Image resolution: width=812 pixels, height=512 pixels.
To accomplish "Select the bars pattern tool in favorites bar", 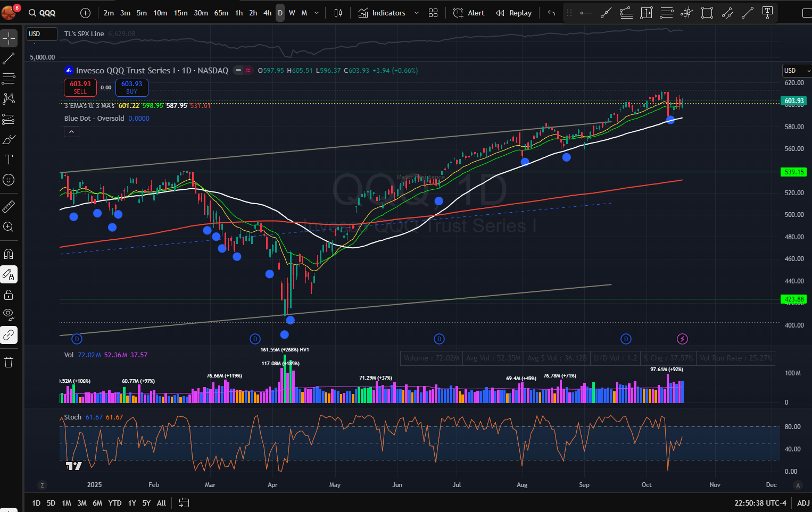I will 686,13.
